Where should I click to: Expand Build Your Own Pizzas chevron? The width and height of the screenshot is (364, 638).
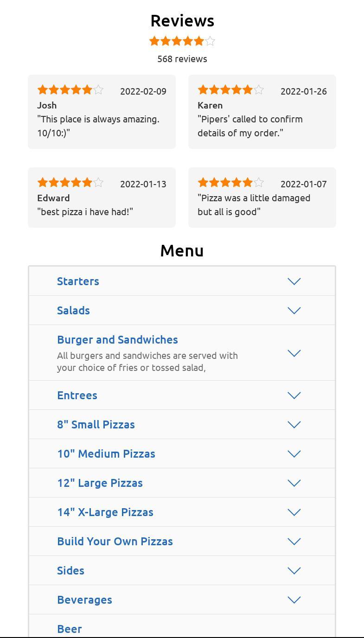(294, 542)
